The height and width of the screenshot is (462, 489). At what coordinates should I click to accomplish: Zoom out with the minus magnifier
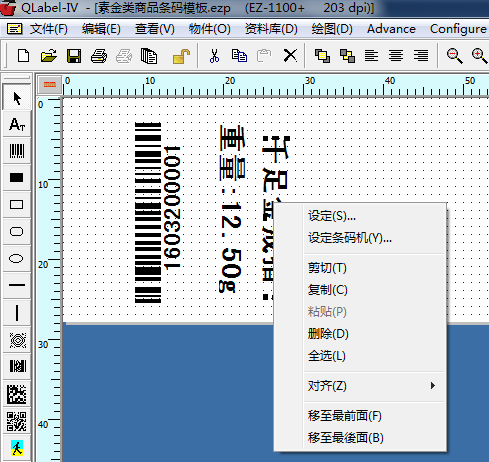[x=454, y=56]
